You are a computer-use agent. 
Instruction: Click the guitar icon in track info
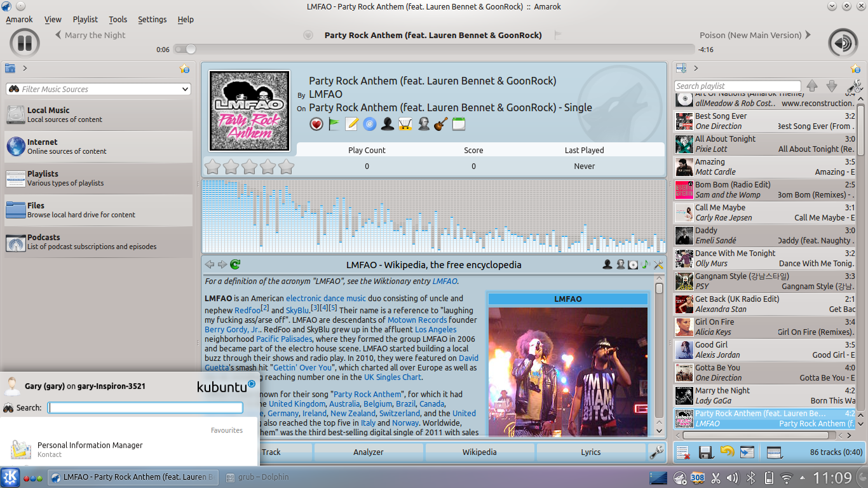pyautogui.click(x=441, y=125)
